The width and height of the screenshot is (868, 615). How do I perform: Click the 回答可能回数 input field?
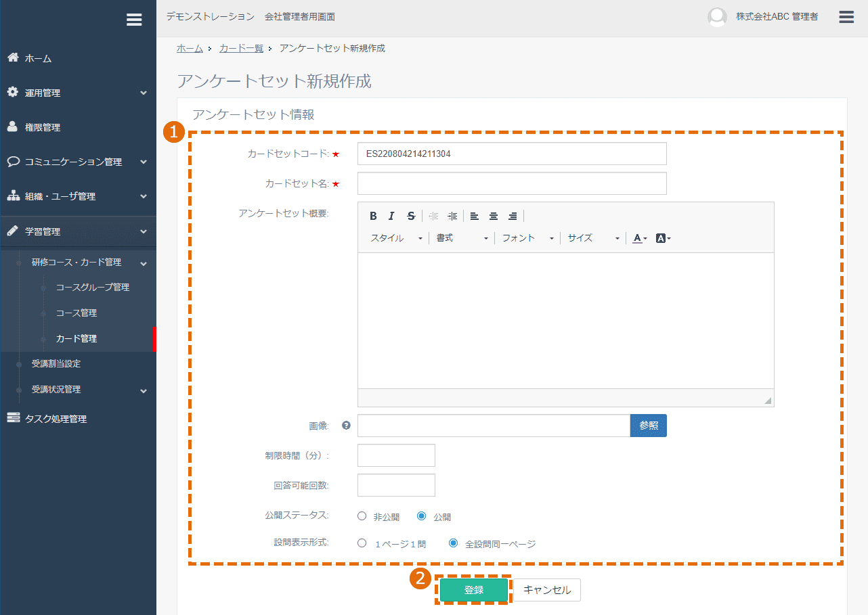pos(396,485)
